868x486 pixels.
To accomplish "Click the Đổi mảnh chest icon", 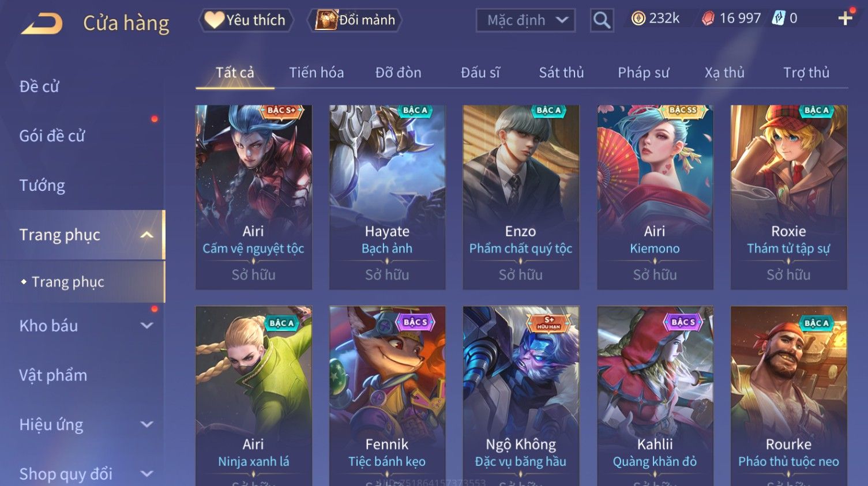I will coord(326,20).
